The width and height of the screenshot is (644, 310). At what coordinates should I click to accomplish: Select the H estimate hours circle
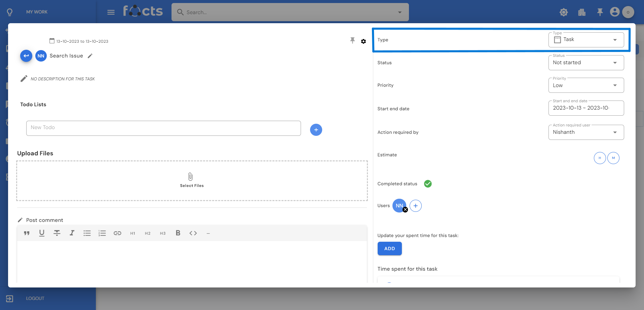(600, 158)
